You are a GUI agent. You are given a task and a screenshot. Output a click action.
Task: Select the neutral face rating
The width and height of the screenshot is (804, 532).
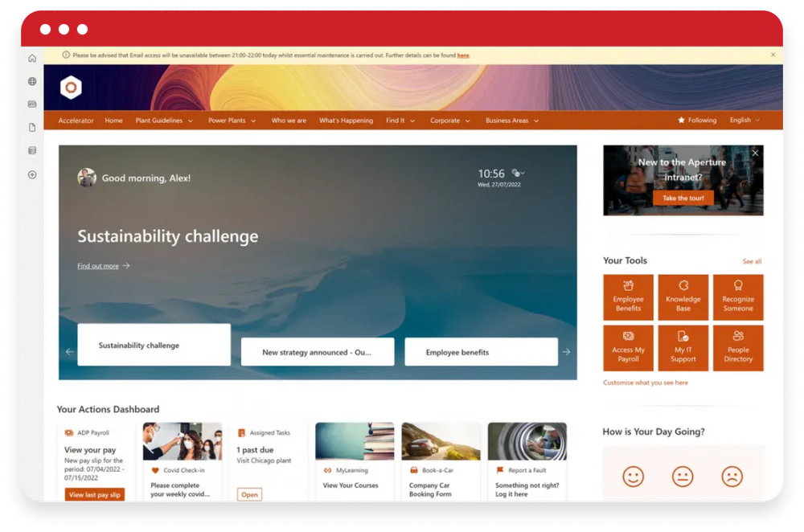[683, 477]
